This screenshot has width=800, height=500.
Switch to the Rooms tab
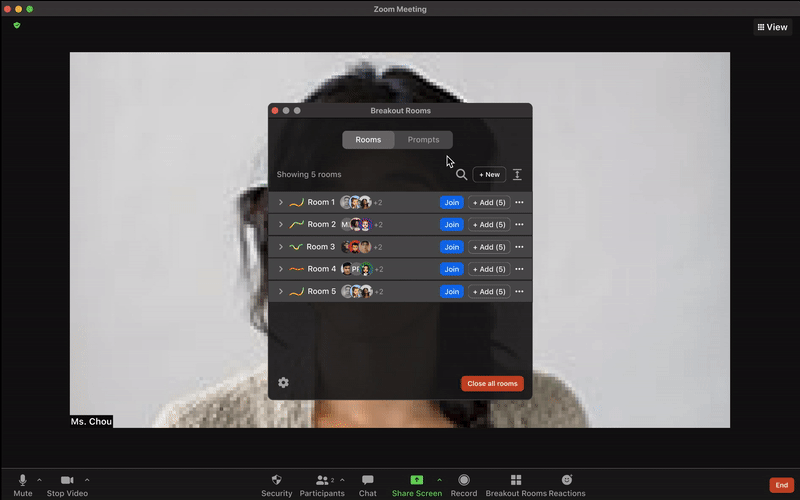pos(368,140)
